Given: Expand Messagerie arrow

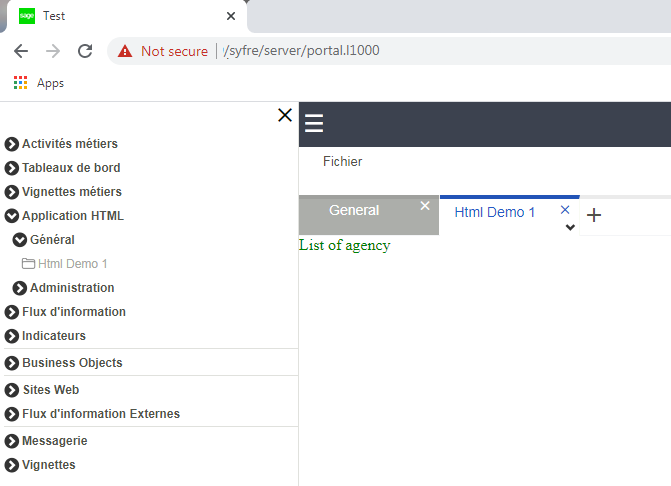Looking at the screenshot, I should tap(12, 441).
